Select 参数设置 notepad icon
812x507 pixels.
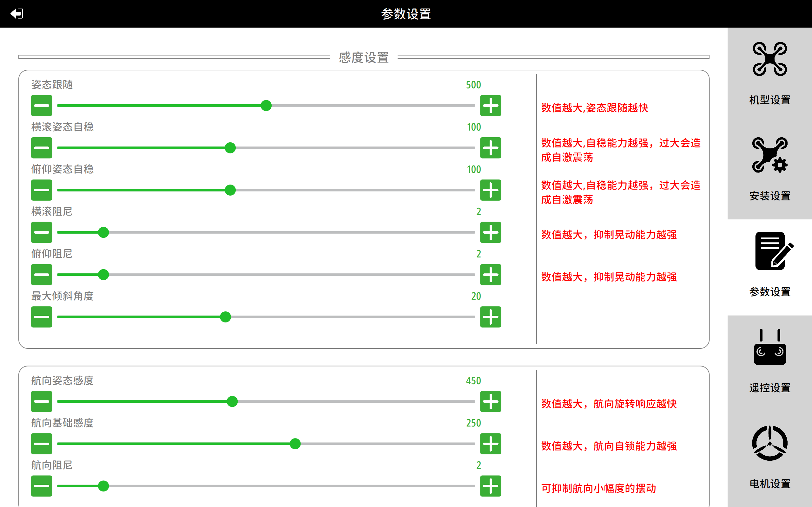tap(772, 251)
